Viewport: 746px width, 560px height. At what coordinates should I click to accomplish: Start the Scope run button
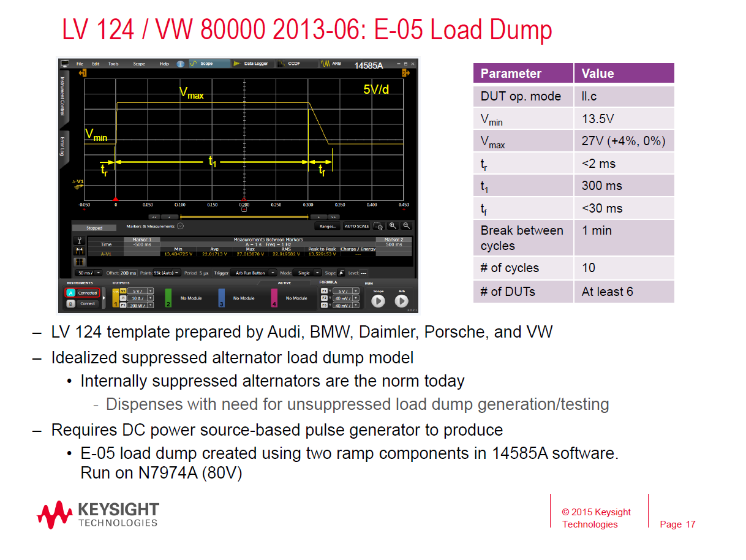point(378,301)
